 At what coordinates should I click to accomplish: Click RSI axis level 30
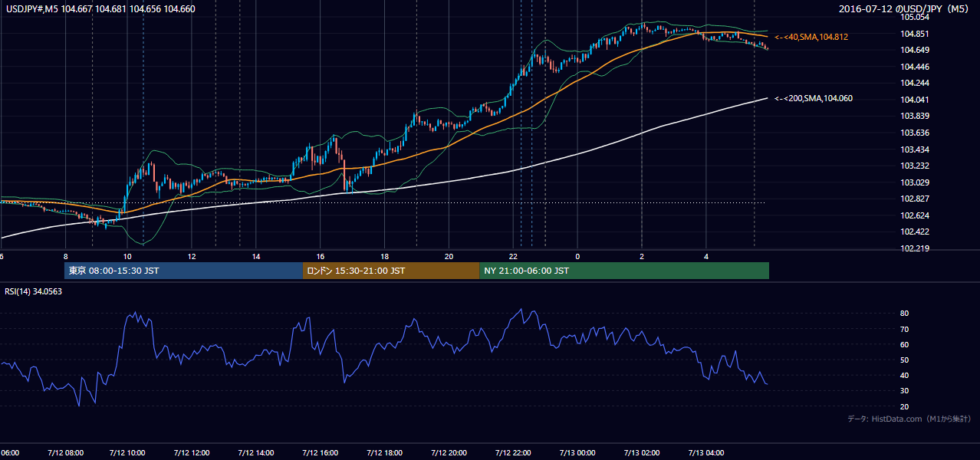[x=904, y=391]
